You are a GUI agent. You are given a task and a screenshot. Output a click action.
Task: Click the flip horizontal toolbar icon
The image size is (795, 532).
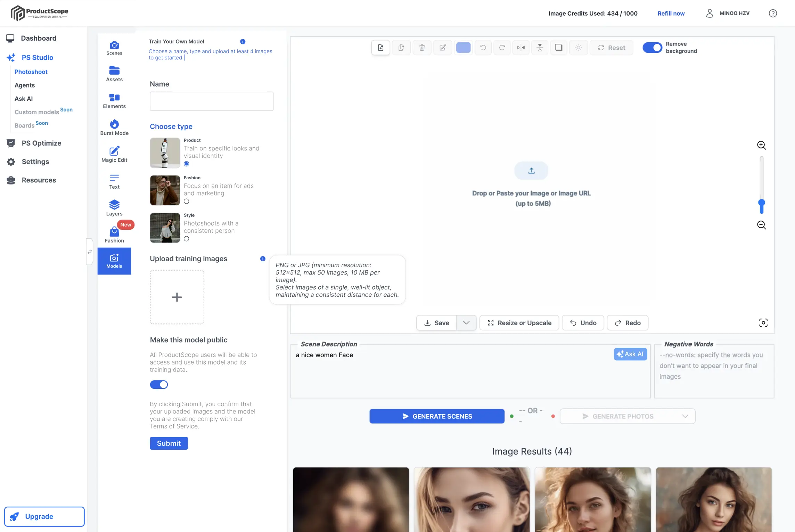click(x=521, y=48)
